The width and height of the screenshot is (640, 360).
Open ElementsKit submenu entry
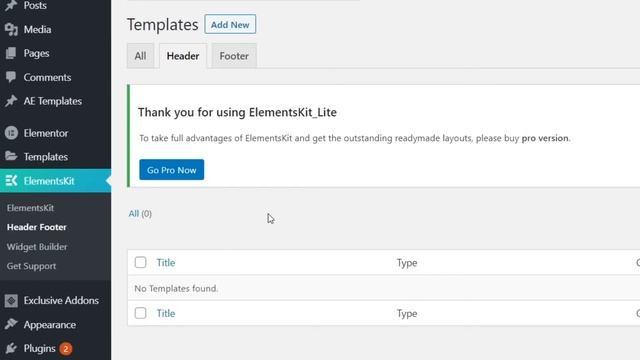[30, 208]
